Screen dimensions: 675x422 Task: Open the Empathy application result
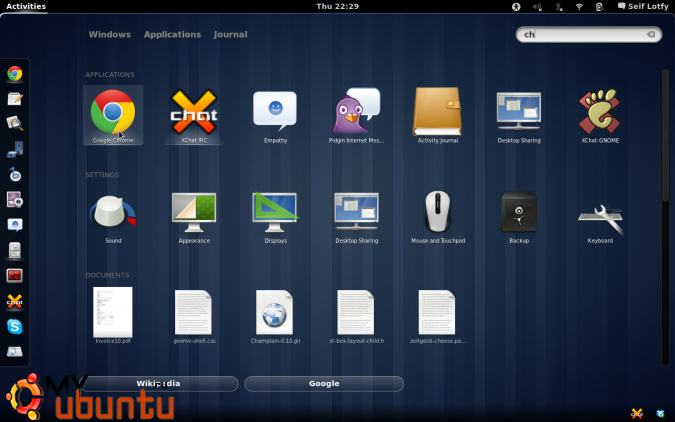click(275, 115)
